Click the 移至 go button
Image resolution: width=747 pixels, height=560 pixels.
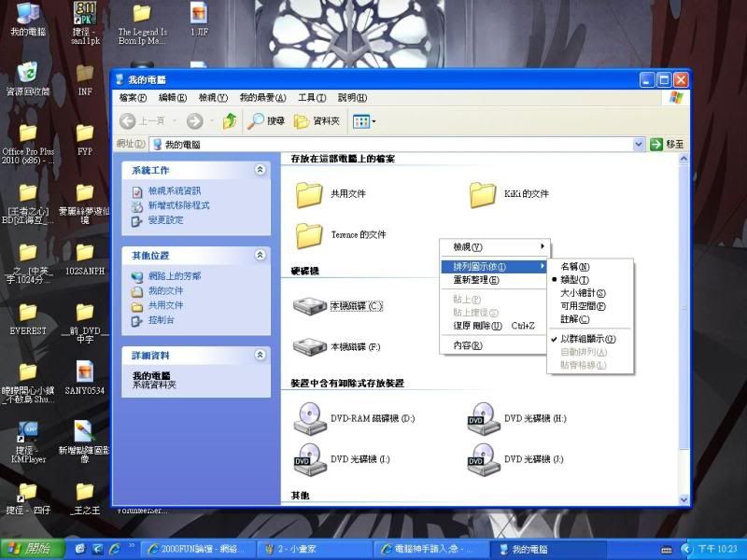coord(668,144)
